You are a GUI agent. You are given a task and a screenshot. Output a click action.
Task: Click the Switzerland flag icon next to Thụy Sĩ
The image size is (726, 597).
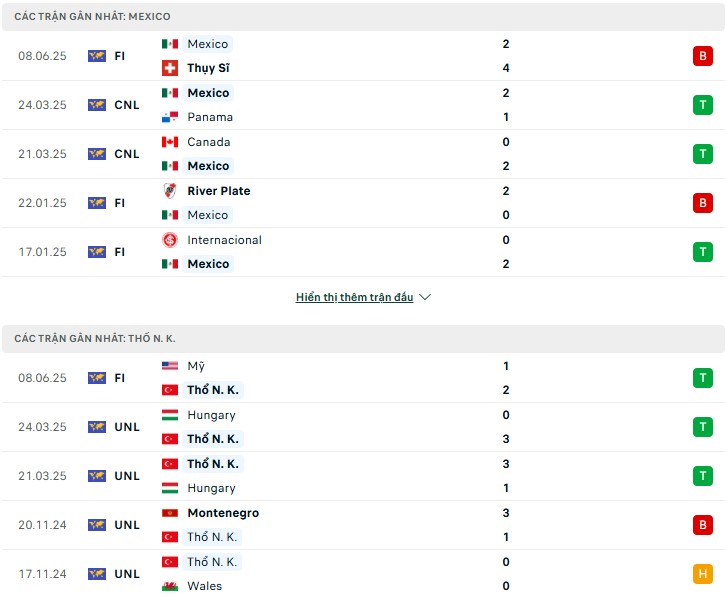[x=170, y=68]
